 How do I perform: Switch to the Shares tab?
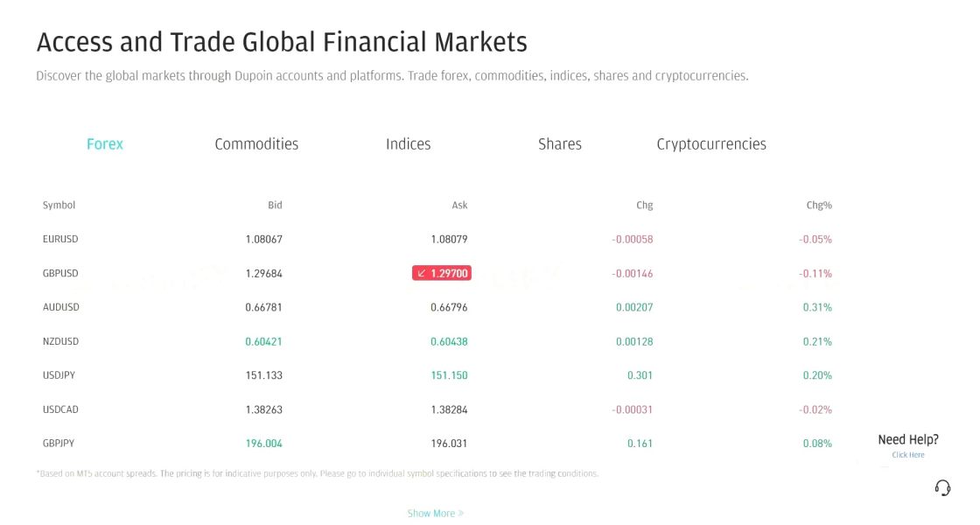pos(560,144)
